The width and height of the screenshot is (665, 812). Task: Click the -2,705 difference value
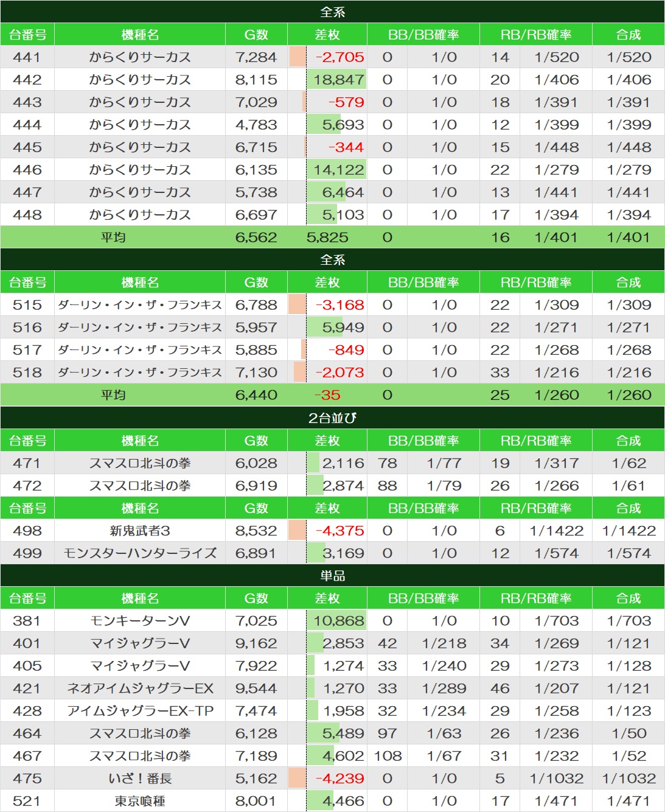(340, 57)
